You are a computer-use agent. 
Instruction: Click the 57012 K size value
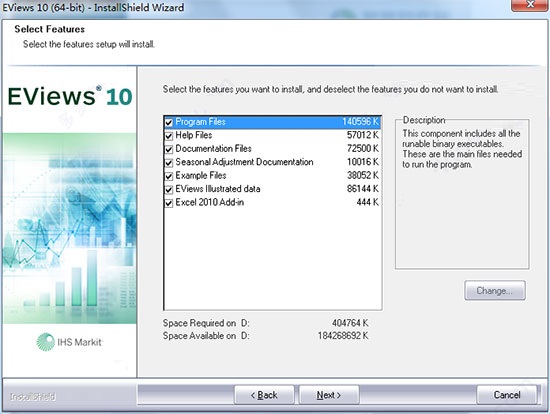coord(363,135)
